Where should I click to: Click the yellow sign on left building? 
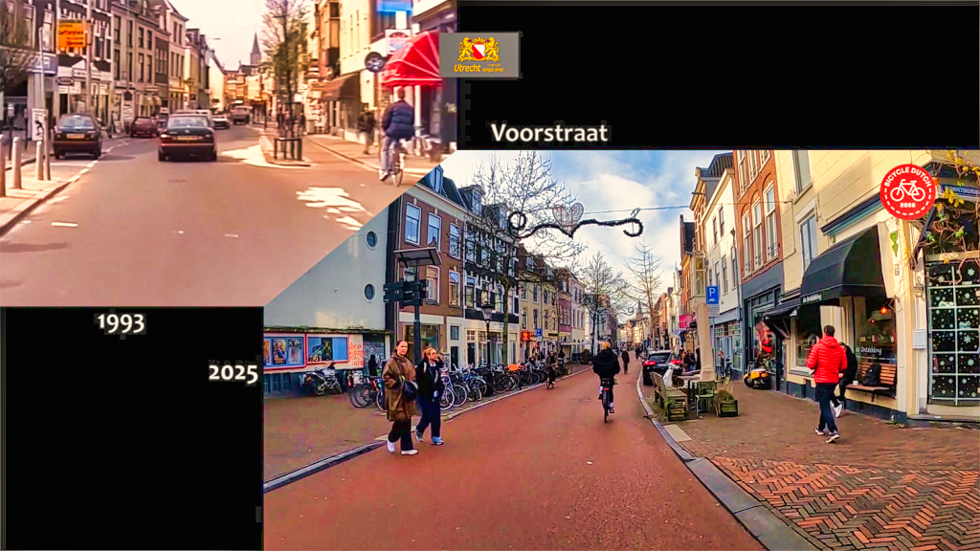pos(72,36)
